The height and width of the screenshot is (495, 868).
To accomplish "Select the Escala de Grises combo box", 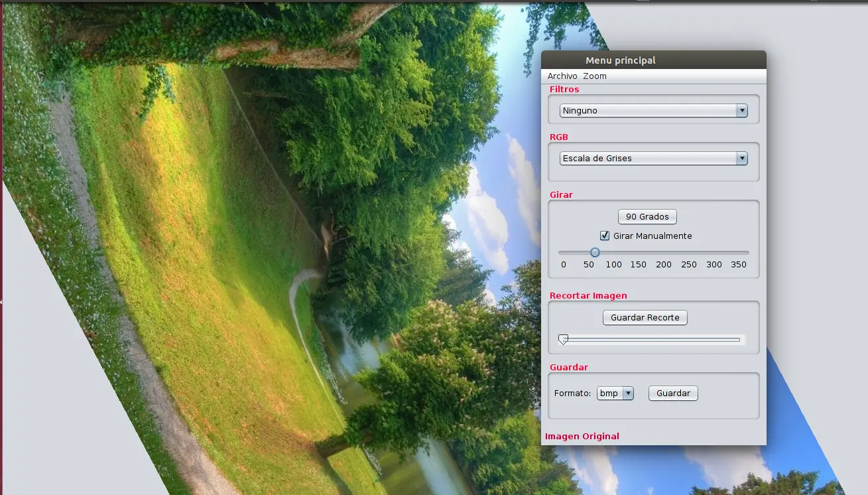I will 654,159.
